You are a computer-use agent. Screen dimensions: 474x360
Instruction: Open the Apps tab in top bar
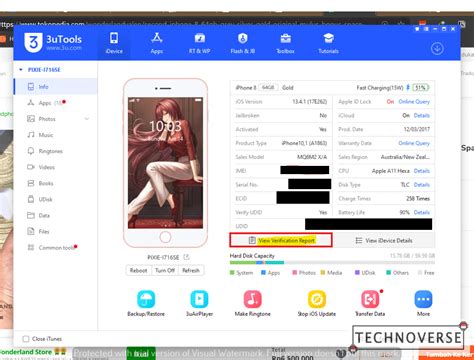tap(157, 43)
